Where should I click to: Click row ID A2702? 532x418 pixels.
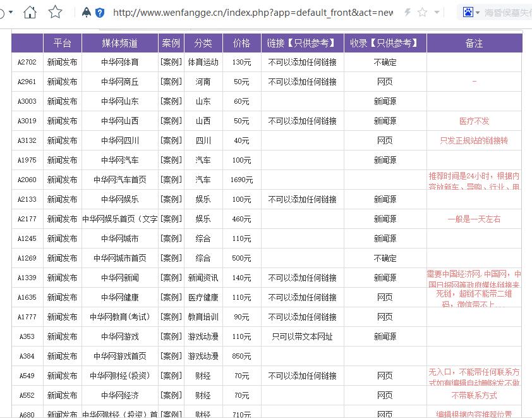coord(27,62)
